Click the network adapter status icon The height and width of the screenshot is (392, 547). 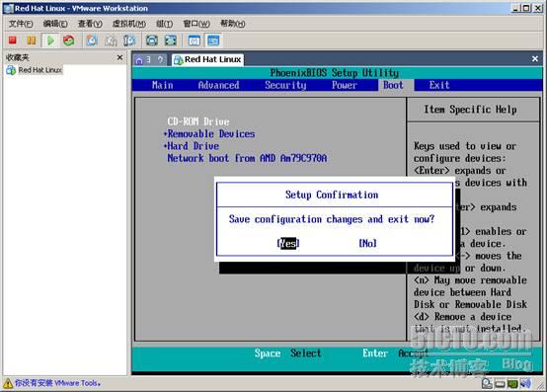coord(512,384)
